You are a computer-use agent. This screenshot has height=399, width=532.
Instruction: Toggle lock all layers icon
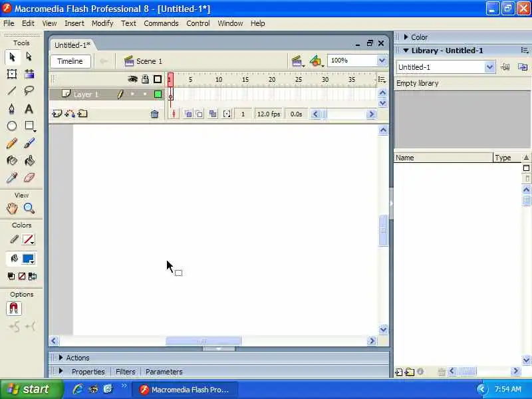point(145,79)
